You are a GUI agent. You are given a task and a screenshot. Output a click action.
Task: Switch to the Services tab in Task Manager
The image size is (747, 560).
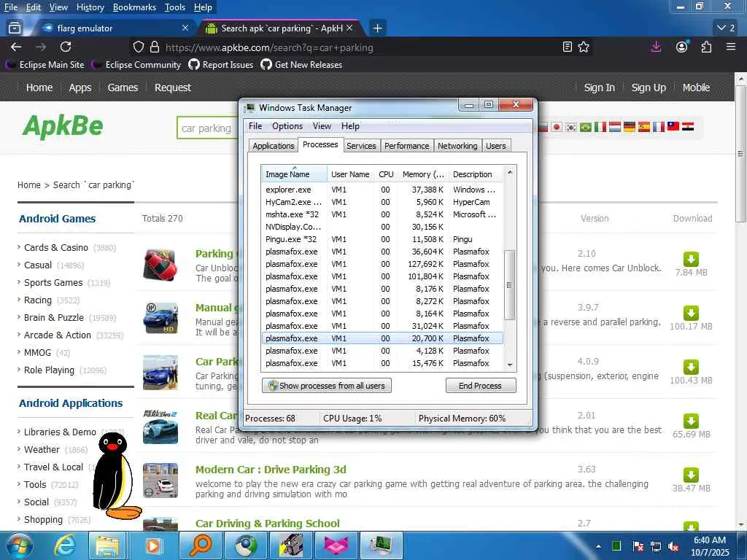point(361,146)
